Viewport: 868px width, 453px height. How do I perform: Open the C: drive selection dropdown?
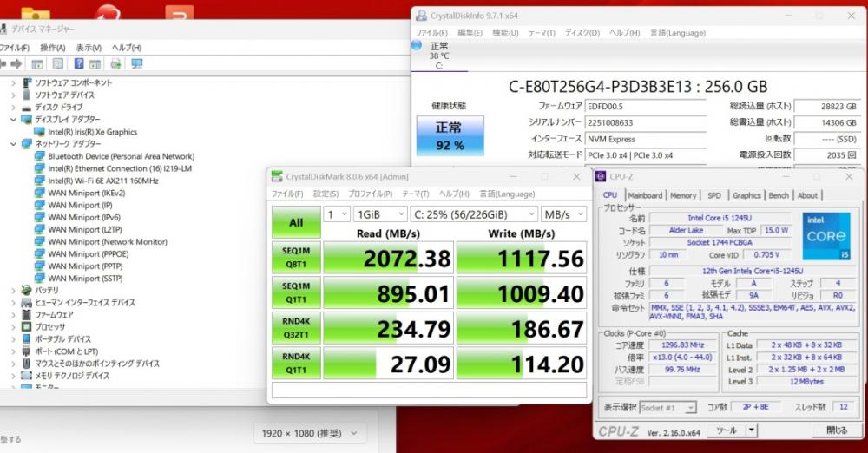point(474,214)
